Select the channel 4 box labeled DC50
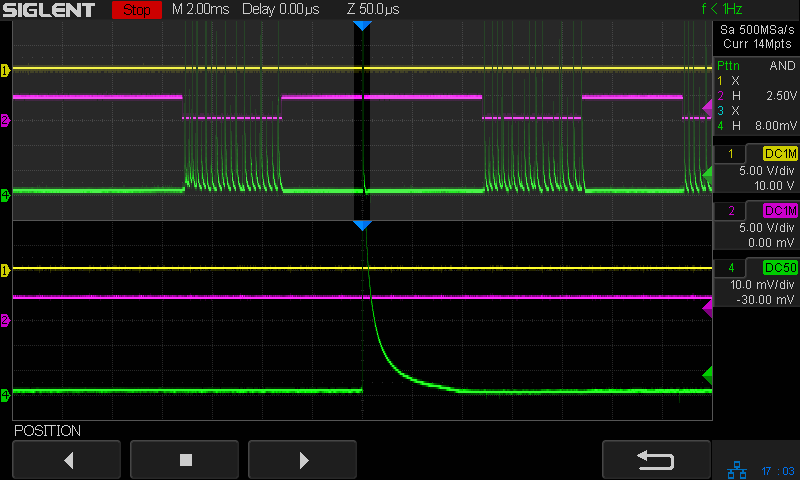Image resolution: width=800 pixels, height=480 pixels. coord(780,268)
